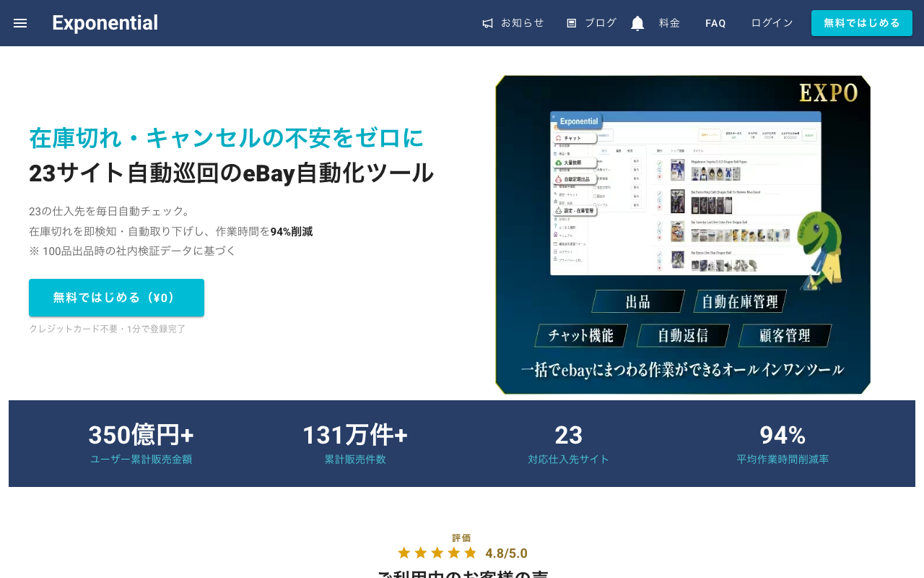
Task: Click 対応仕入先サイト label
Action: click(x=569, y=460)
